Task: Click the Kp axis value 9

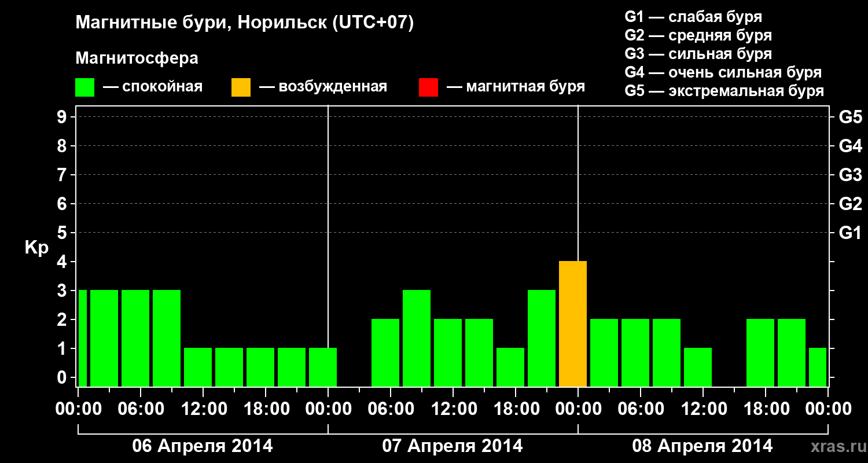Action: [63, 117]
